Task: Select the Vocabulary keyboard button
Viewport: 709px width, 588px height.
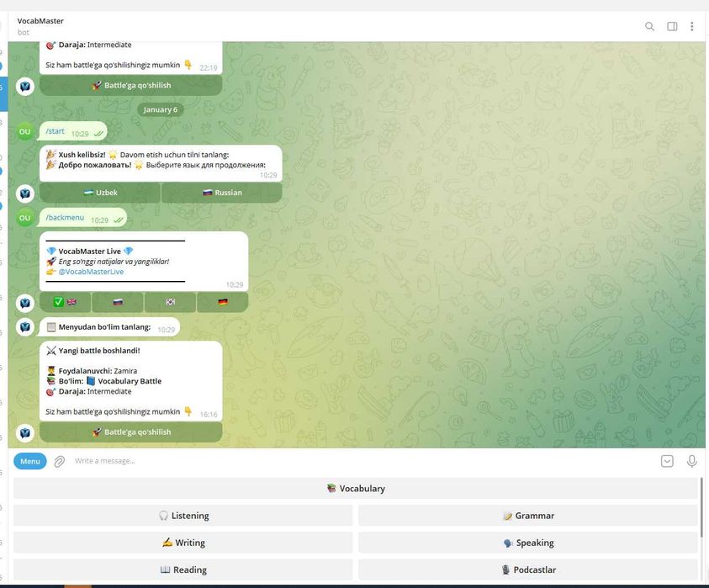Action: click(x=356, y=489)
